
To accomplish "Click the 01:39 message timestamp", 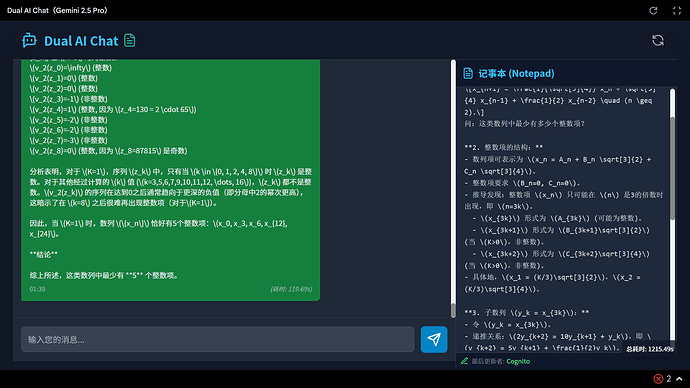I will pos(37,289).
